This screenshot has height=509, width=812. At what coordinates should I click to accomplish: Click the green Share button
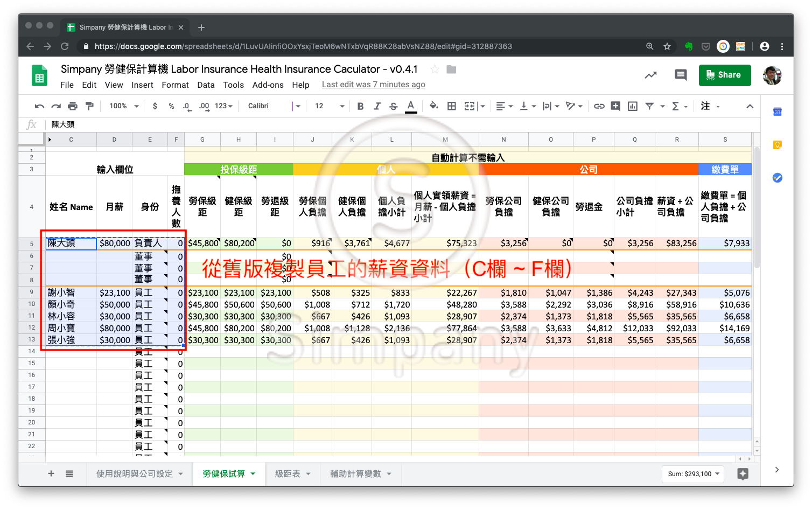(724, 75)
